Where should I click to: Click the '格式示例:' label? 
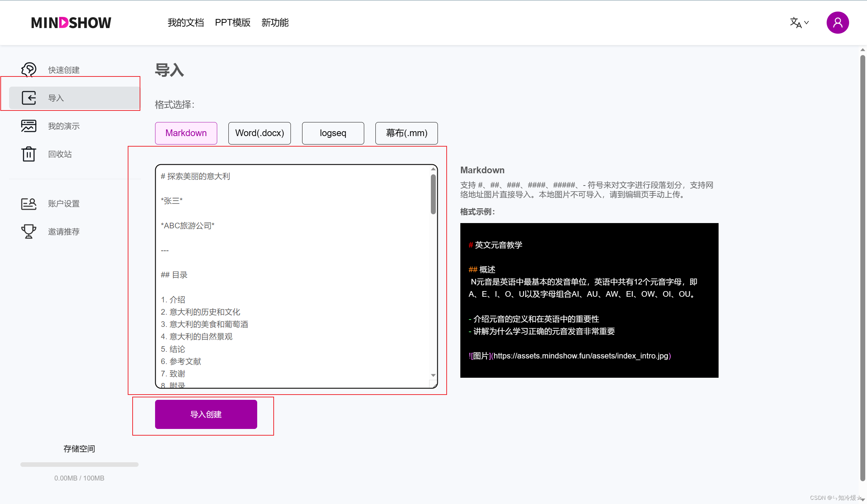click(x=478, y=211)
